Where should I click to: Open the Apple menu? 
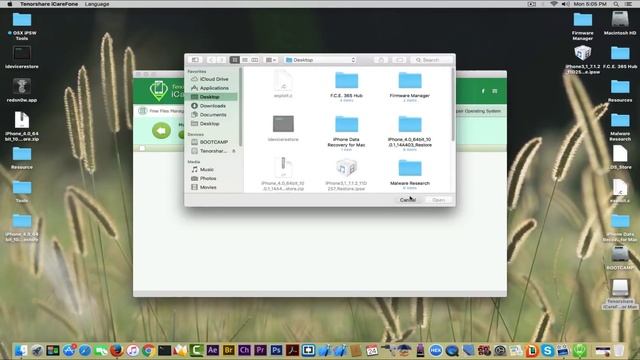pyautogui.click(x=9, y=4)
